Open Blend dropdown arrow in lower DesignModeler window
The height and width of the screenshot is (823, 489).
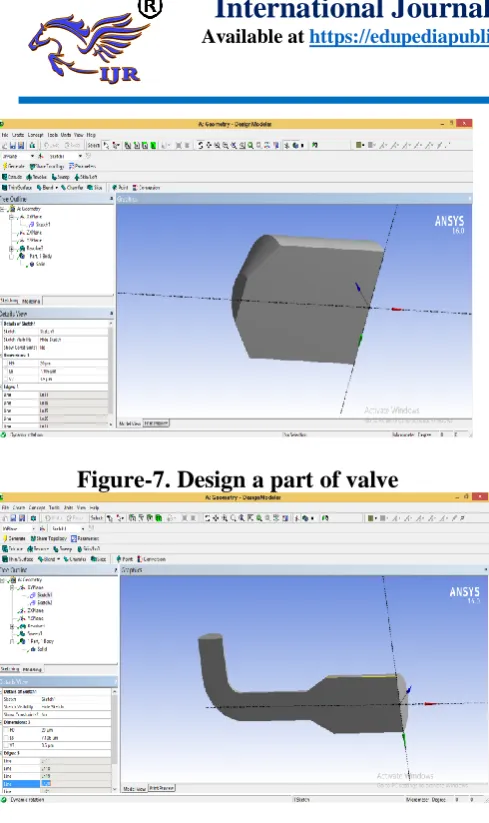58,559
